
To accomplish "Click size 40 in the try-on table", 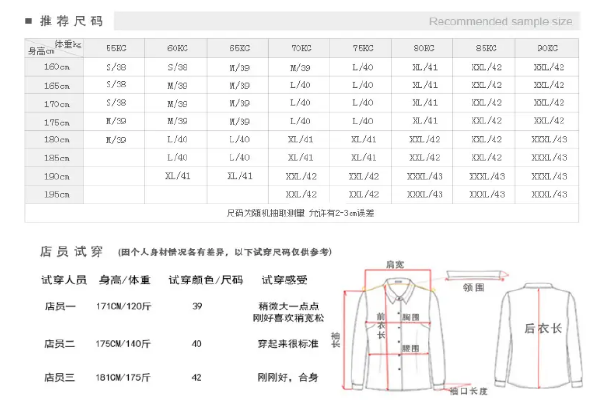I will coord(197,344).
